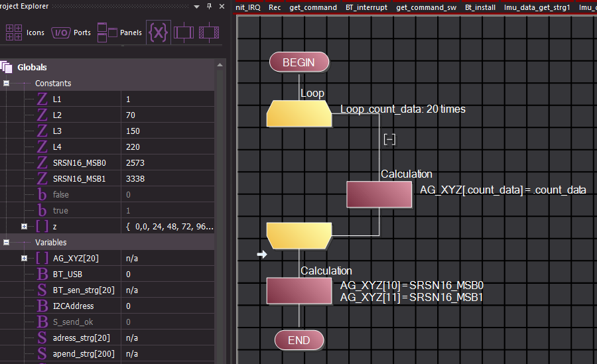Select the END flowchart block
597x364 pixels.
pos(299,341)
